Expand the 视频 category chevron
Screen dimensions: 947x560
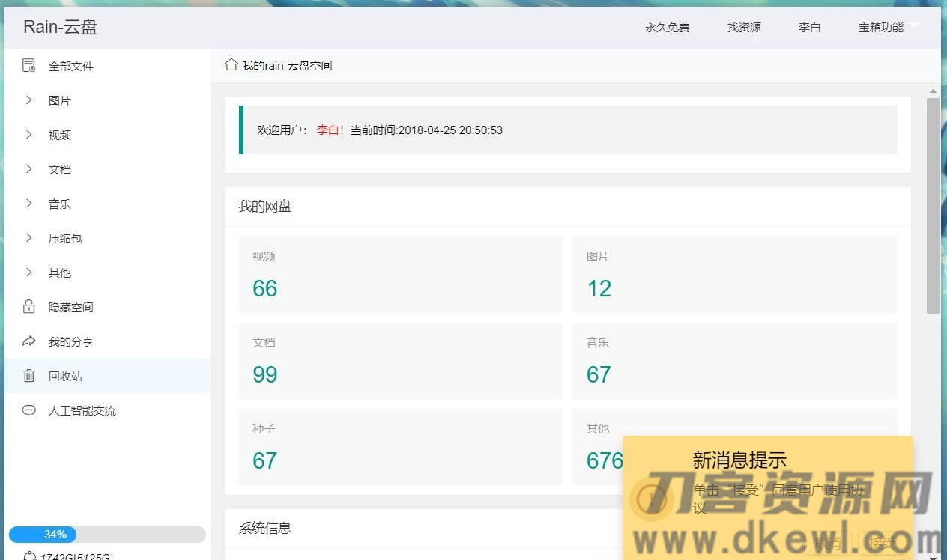coord(29,135)
